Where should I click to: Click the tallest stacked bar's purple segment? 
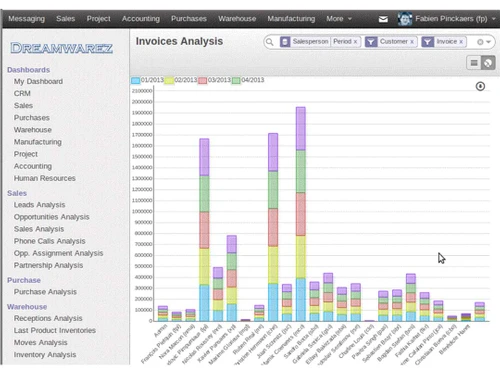[301, 129]
